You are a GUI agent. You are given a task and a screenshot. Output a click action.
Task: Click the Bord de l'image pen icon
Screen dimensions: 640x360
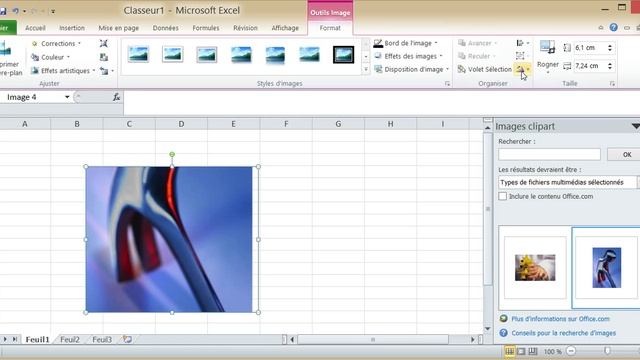click(x=378, y=43)
